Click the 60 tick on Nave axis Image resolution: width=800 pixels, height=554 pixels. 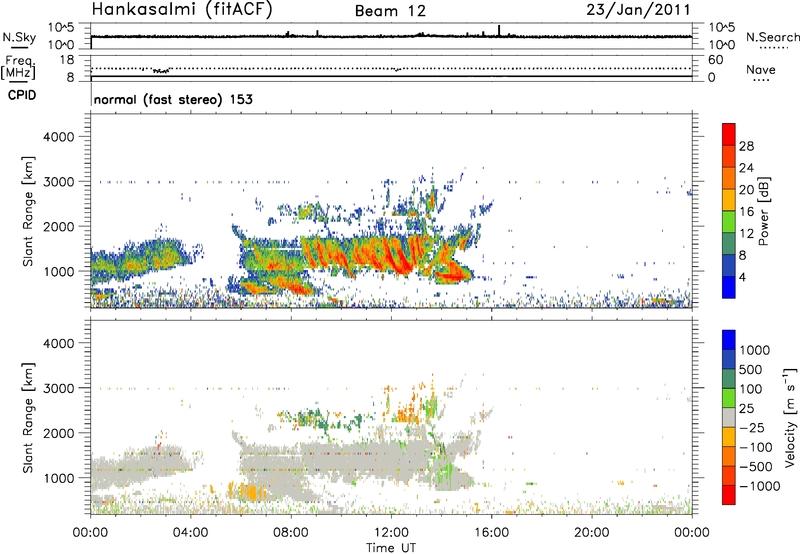[x=715, y=60]
